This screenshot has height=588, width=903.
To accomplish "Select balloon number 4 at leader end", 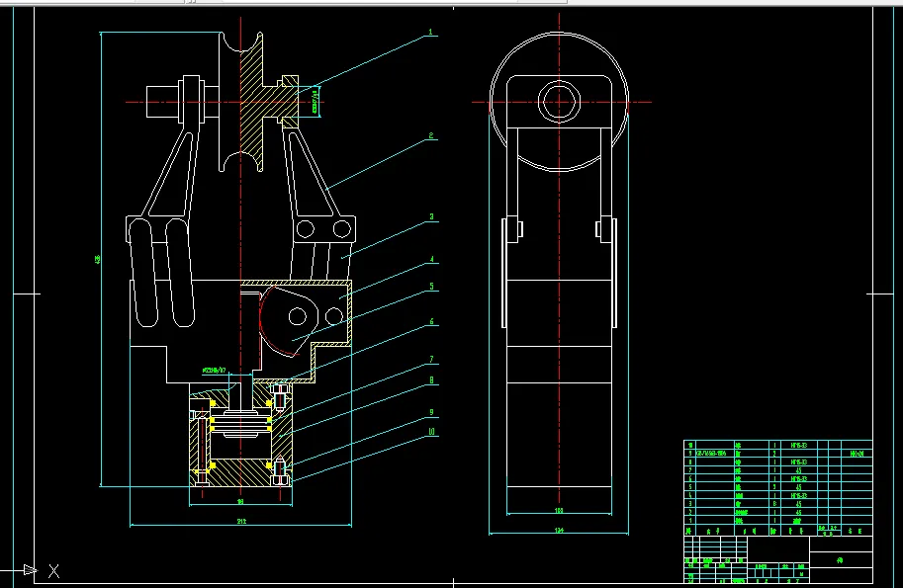I will click(432, 260).
